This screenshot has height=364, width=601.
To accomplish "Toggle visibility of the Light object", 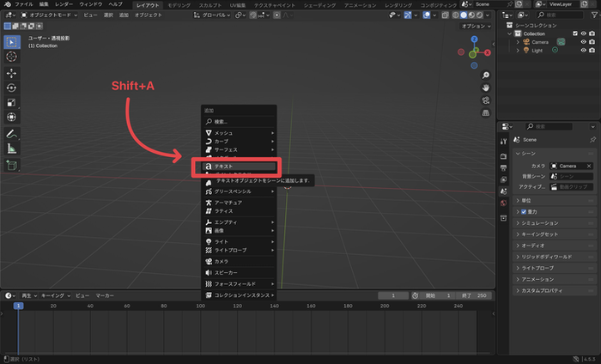I will (583, 50).
